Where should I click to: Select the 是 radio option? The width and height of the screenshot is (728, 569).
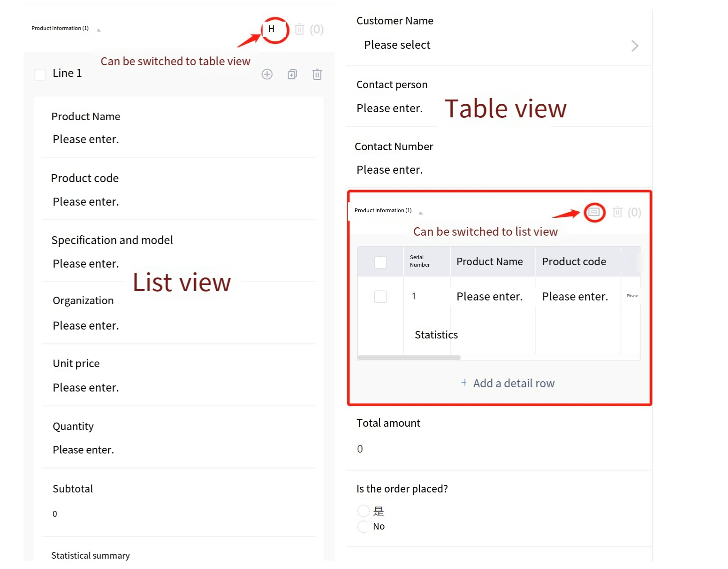pos(363,511)
